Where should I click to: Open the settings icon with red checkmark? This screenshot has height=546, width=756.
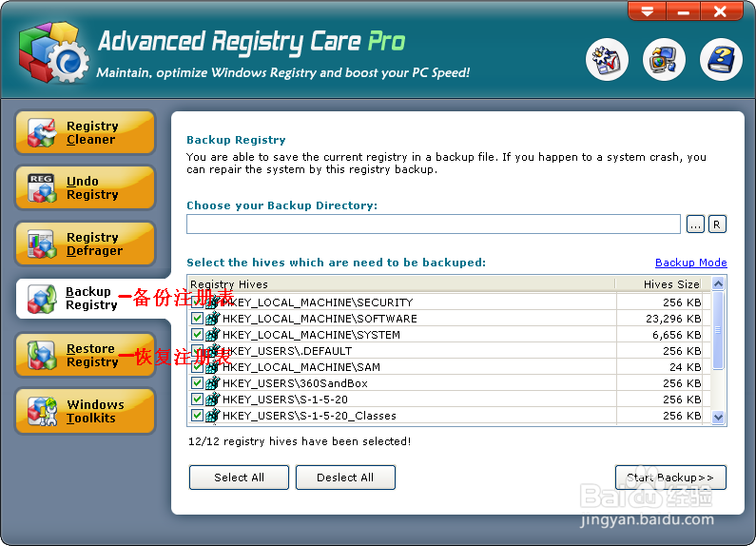click(607, 60)
